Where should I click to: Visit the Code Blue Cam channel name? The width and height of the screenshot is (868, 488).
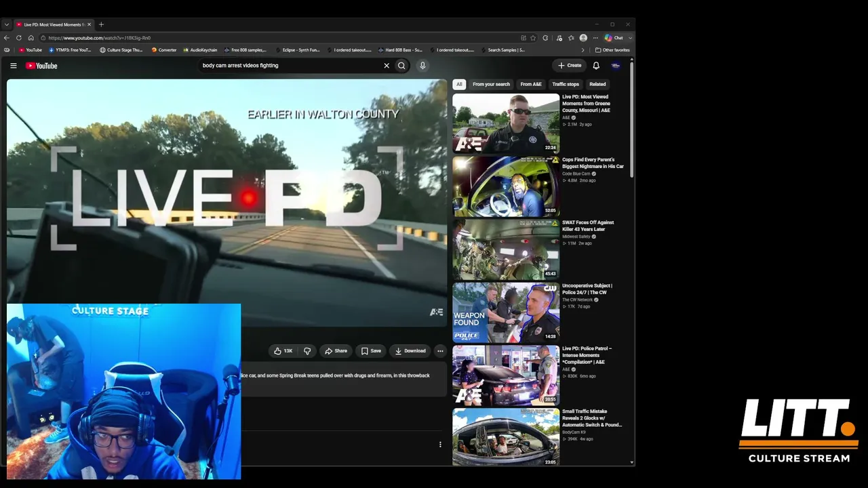tap(576, 174)
